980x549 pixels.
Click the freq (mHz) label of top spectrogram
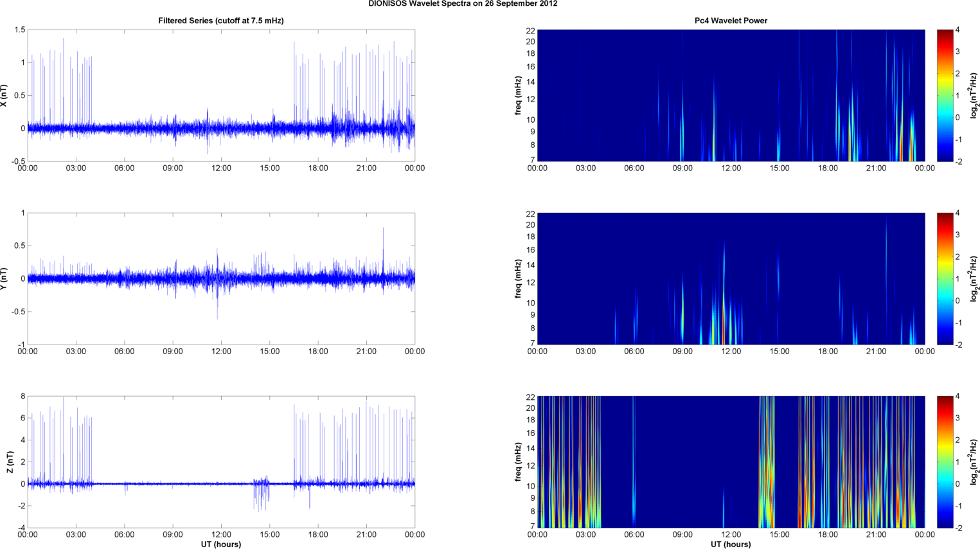[x=518, y=96]
